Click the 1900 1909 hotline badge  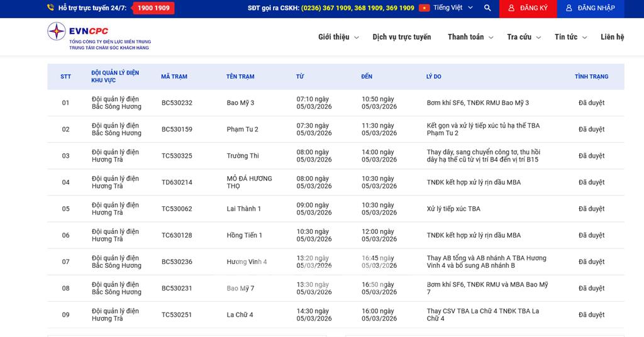coord(153,8)
